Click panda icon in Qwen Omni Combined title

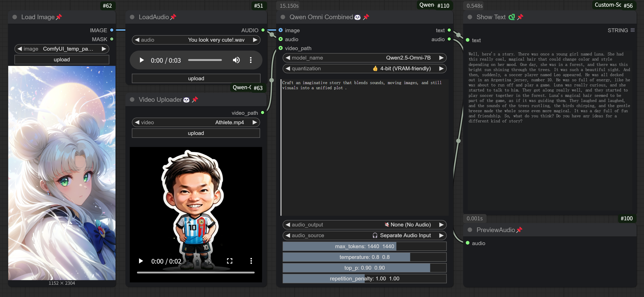(357, 17)
